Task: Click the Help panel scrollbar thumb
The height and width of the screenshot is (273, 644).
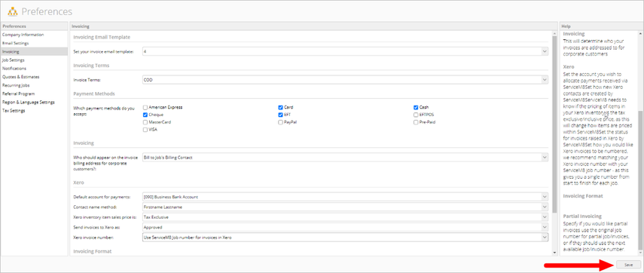Action: click(639, 179)
